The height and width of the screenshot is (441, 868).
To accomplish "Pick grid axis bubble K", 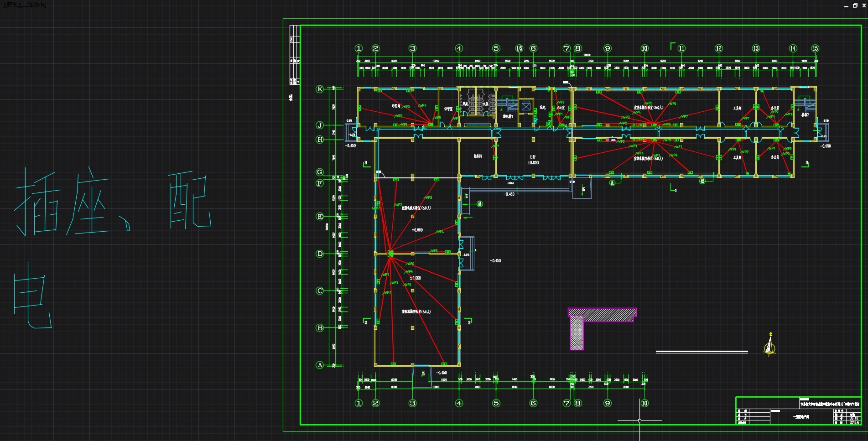I will pos(320,89).
